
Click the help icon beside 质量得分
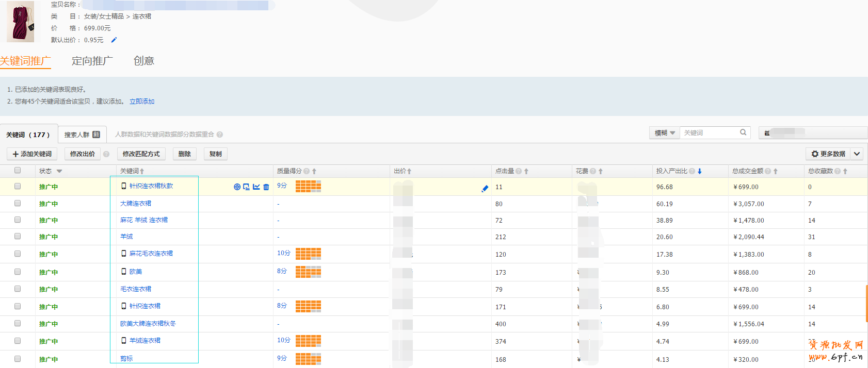coord(307,171)
